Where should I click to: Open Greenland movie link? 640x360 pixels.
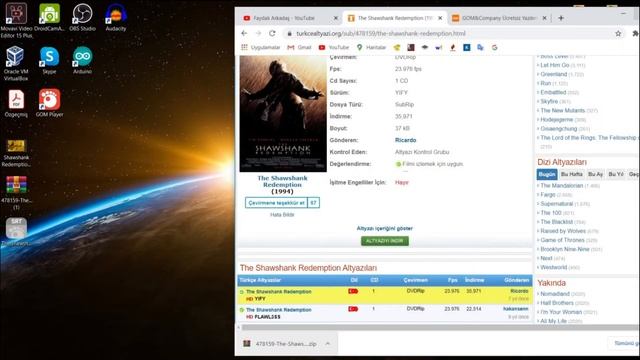(553, 74)
